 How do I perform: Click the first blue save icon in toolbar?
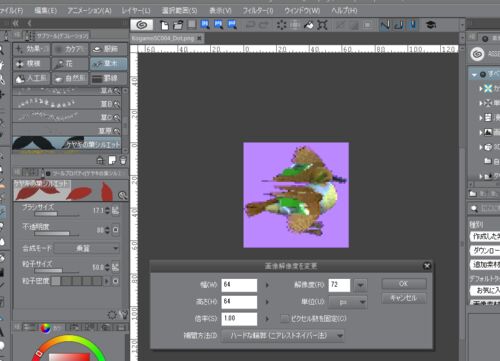(x=205, y=25)
